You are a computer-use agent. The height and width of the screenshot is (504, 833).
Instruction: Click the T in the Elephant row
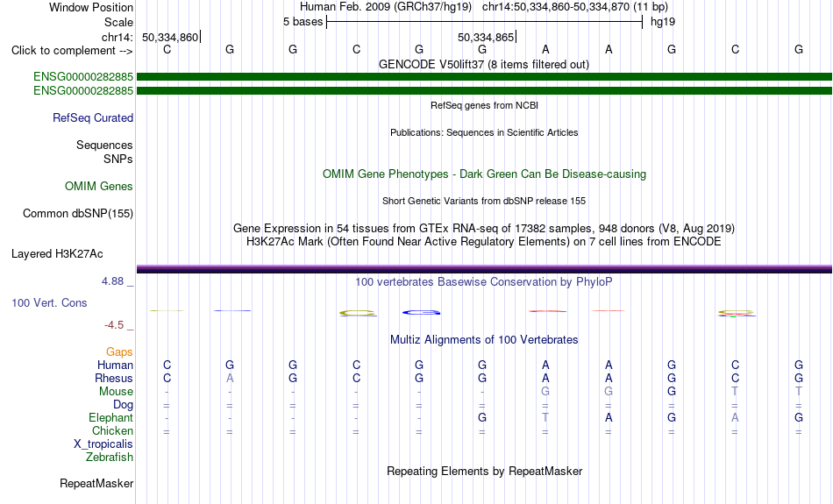pyautogui.click(x=545, y=418)
